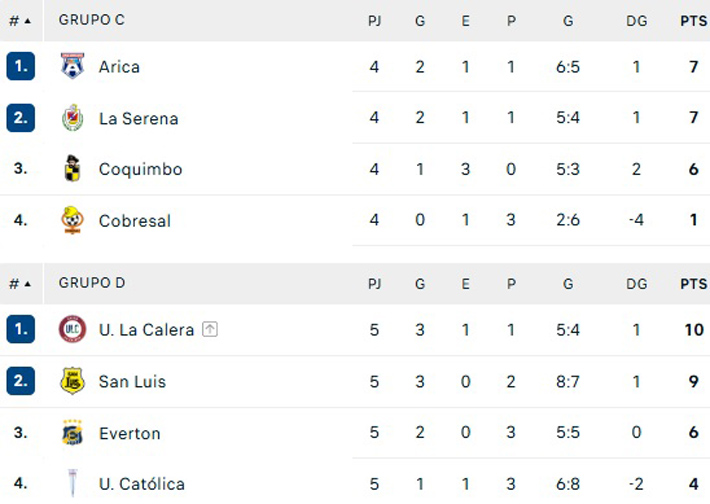Image resolution: width=710 pixels, height=504 pixels.
Task: Open the Arica team name link
Action: coord(119,67)
